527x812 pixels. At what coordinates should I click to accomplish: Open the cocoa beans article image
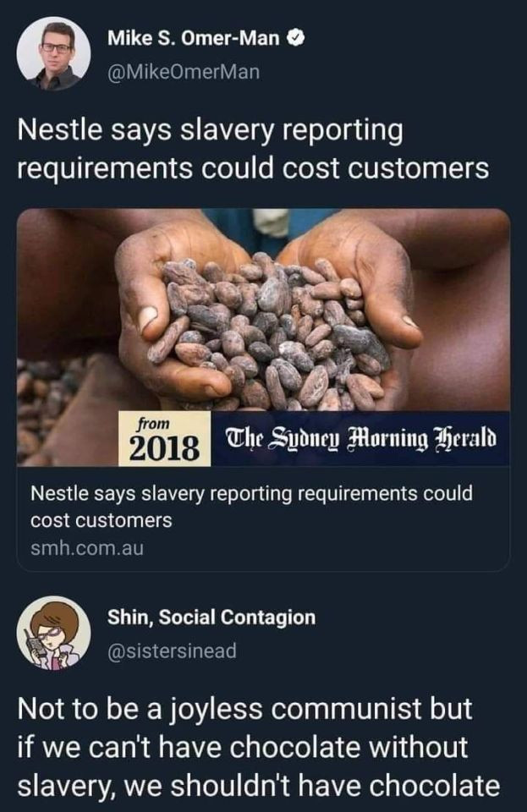[x=264, y=337]
